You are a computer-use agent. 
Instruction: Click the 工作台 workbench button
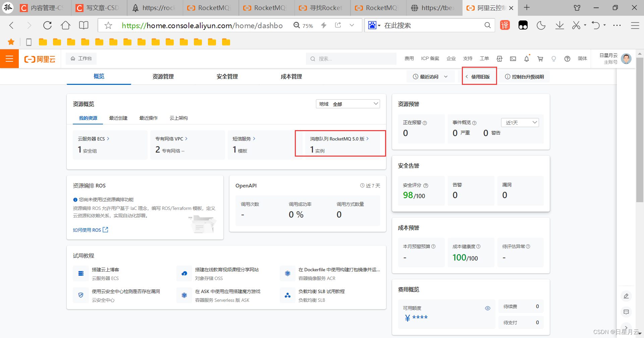pos(81,59)
